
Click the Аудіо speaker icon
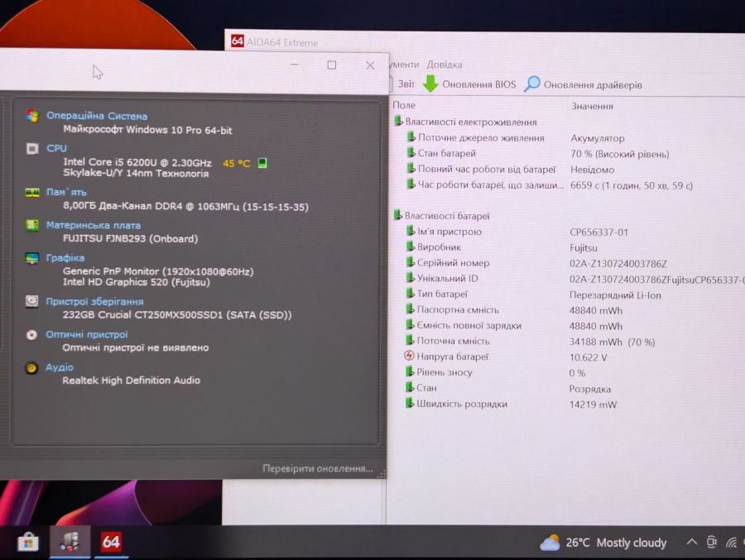click(31, 367)
